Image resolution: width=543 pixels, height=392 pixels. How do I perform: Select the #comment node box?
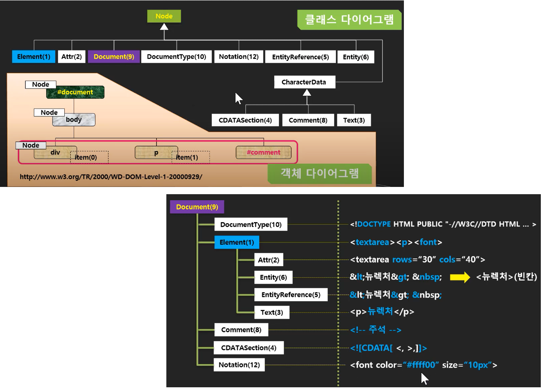point(264,152)
